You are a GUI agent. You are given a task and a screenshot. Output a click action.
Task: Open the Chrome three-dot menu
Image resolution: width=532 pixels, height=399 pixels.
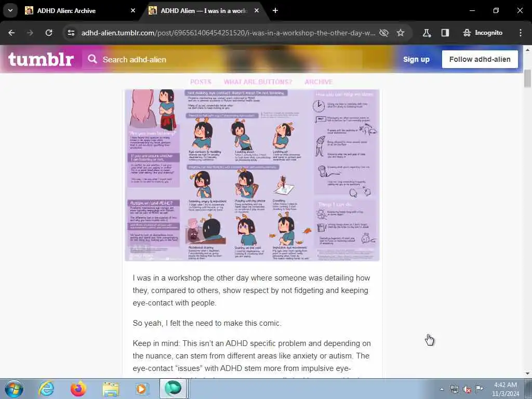pyautogui.click(x=521, y=33)
